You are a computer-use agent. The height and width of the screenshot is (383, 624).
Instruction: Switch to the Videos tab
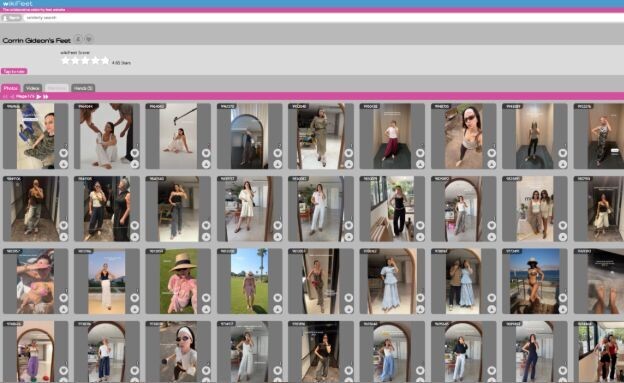(x=33, y=88)
